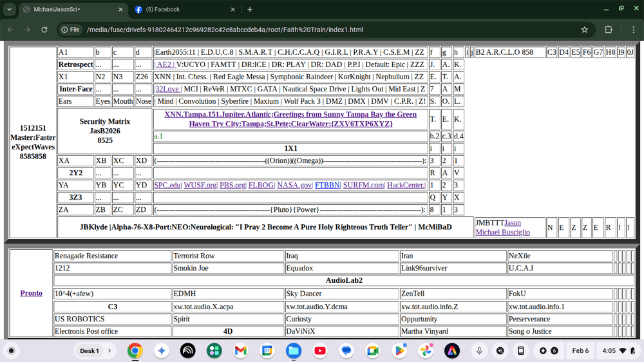The width and height of the screenshot is (644, 362).
Task: Open the SPC.edu link
Action: coord(167,186)
